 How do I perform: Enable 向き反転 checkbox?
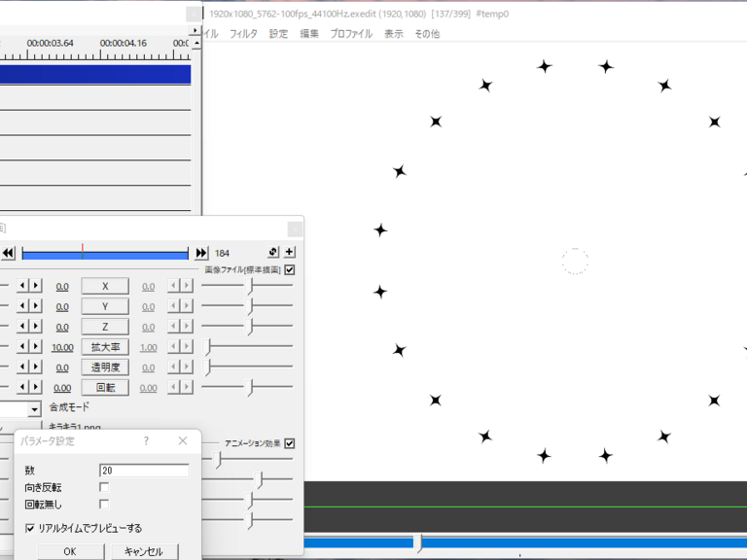(x=104, y=487)
